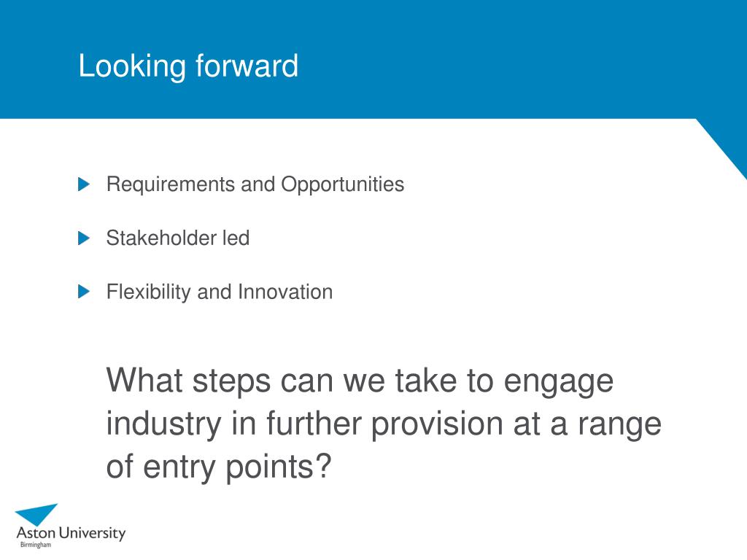Click the word 'Innovation' in third bullet
The width and height of the screenshot is (747, 560).
click(x=285, y=292)
